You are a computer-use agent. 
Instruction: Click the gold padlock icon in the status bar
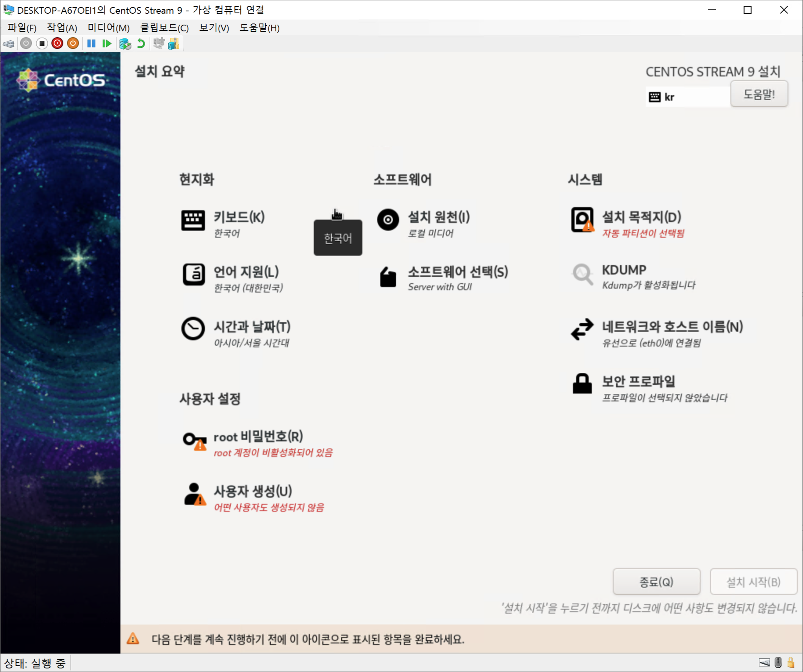791,663
